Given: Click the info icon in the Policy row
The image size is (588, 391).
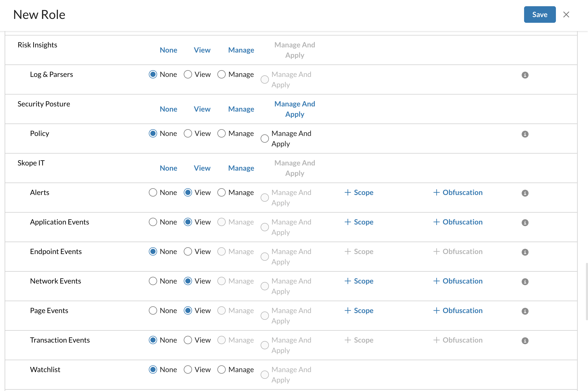Looking at the screenshot, I should coord(525,134).
